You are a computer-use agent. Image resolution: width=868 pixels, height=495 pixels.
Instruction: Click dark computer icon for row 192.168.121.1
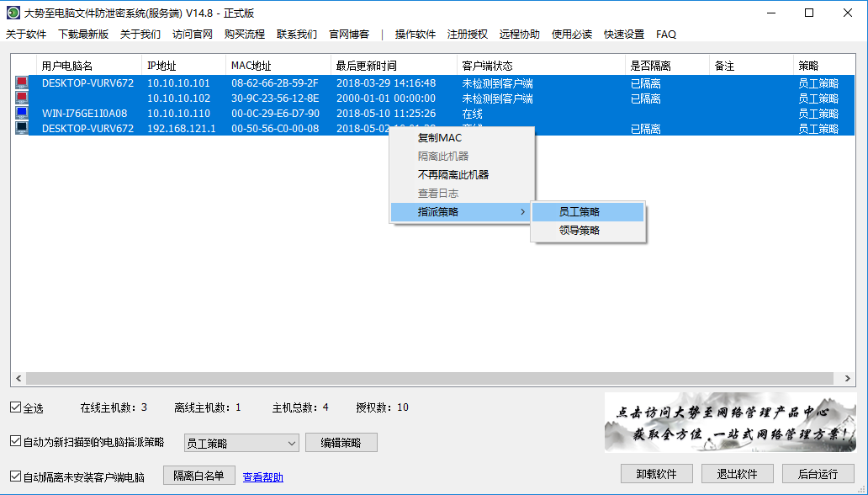21,128
